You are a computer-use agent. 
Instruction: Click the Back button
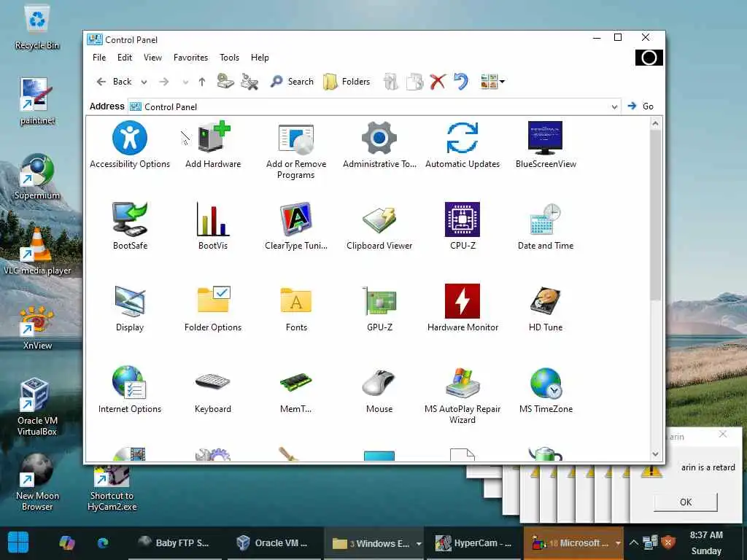[114, 82]
